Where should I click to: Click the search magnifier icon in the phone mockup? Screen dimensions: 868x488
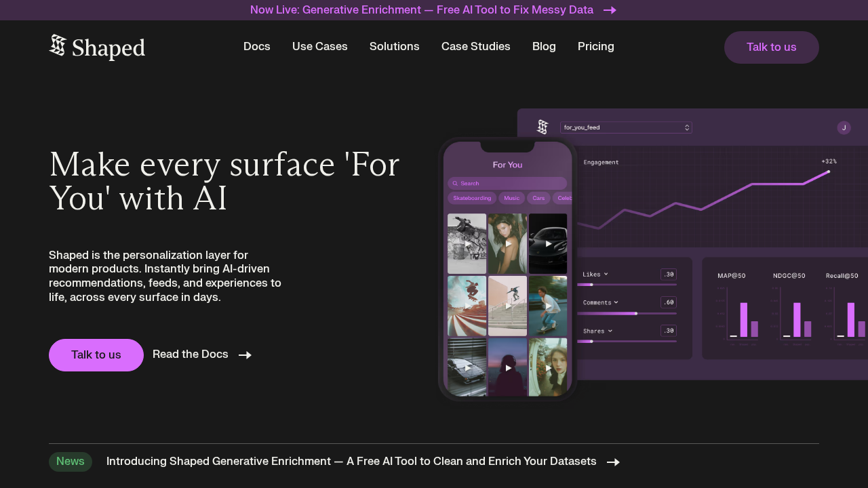[454, 183]
